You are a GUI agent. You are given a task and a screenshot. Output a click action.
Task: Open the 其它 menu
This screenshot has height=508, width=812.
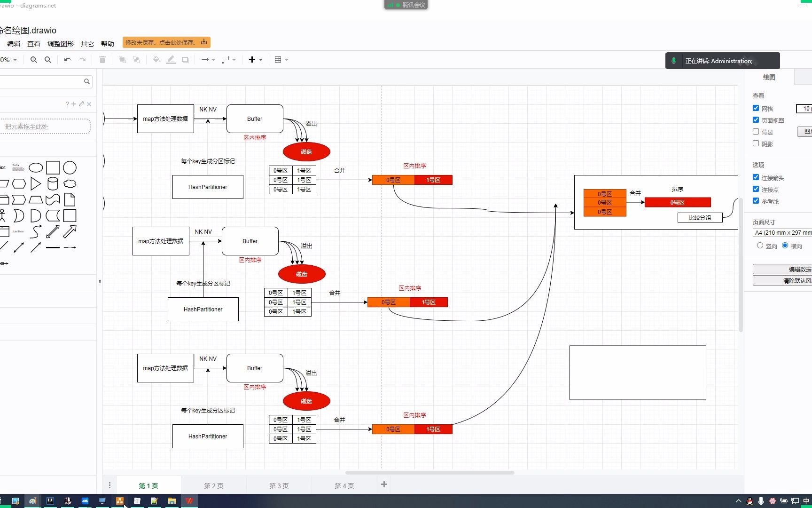pyautogui.click(x=87, y=44)
